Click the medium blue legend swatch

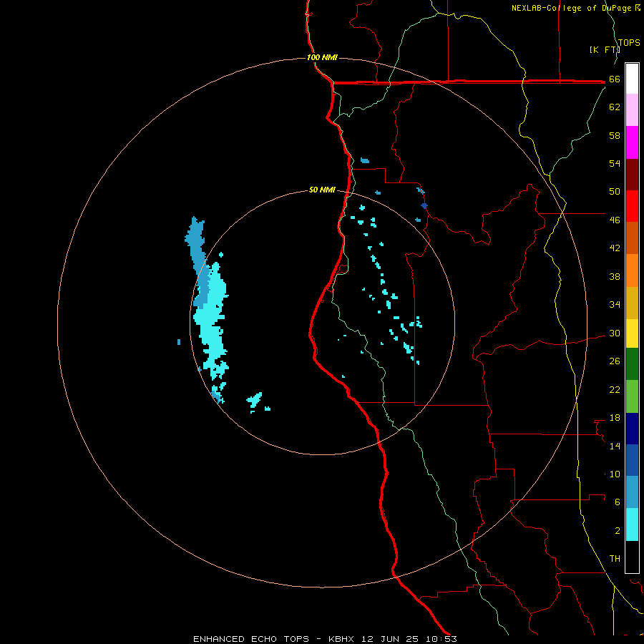[632, 460]
